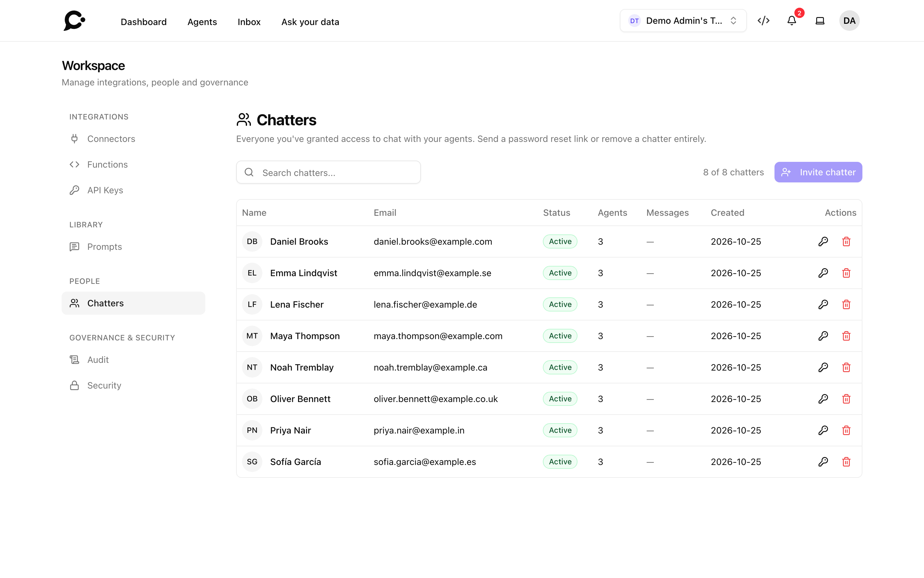Screen dimensions: 924x578
Task: Click key icon for Sofía García
Action: (x=823, y=462)
